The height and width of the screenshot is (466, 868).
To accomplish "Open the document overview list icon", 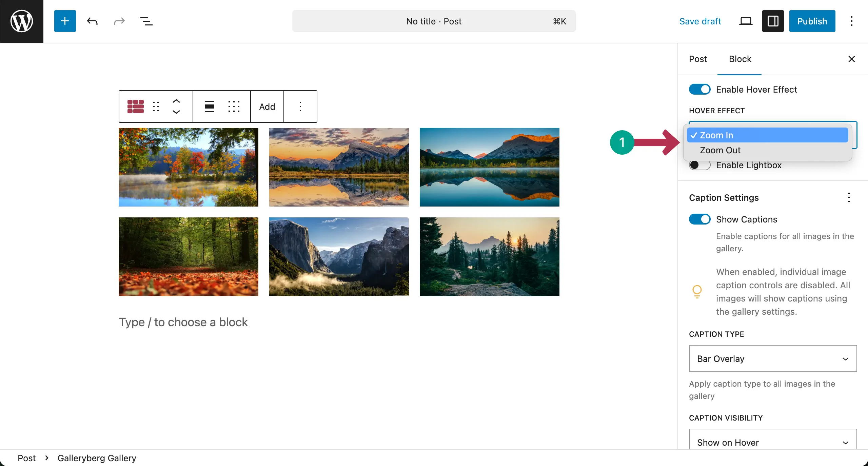I will [146, 21].
